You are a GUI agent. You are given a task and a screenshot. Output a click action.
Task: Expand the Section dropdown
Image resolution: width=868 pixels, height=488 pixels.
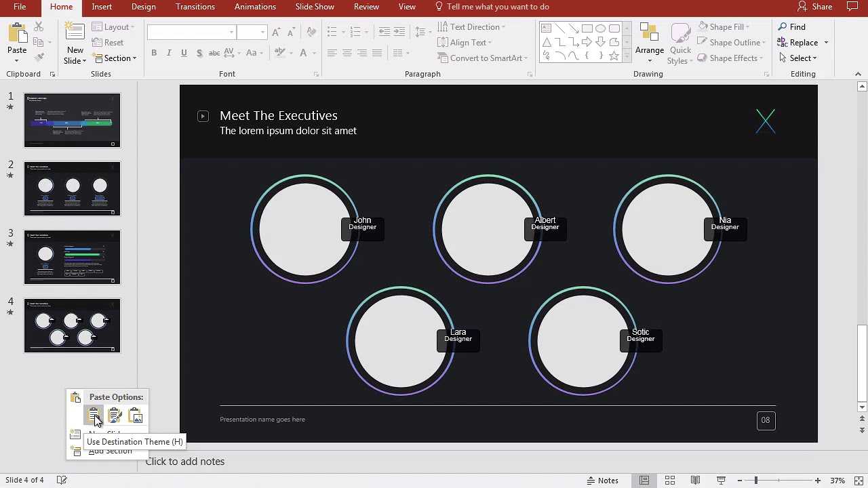115,58
